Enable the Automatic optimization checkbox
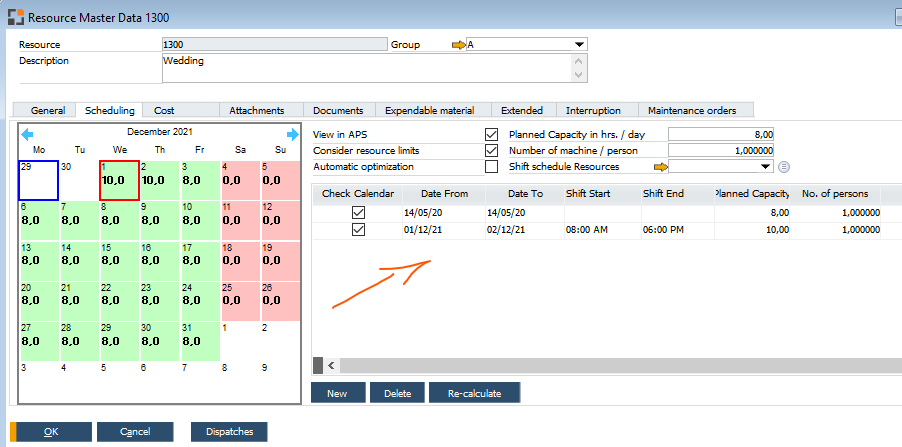The height and width of the screenshot is (447, 902). [x=491, y=167]
